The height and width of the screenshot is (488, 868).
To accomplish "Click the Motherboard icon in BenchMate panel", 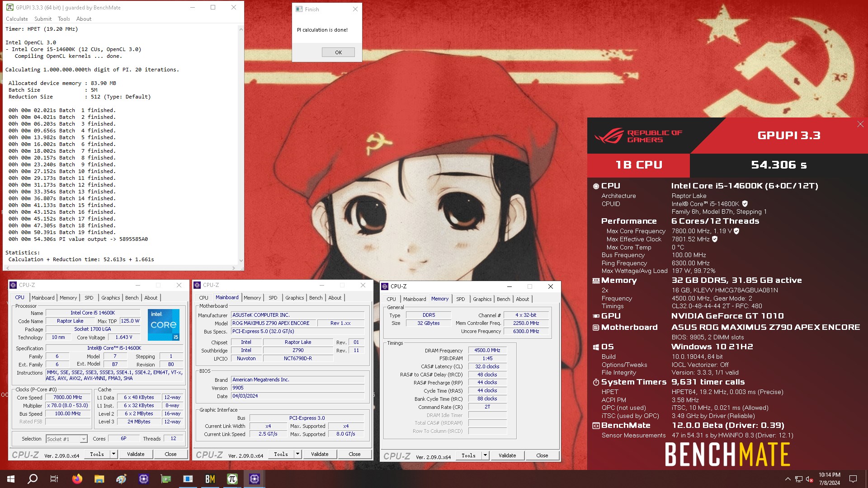I will tap(596, 327).
